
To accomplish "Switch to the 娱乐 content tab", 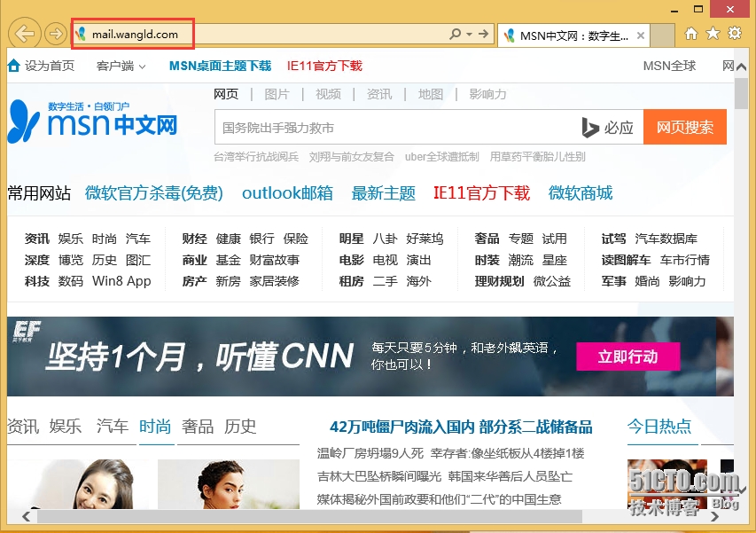I will (x=65, y=427).
